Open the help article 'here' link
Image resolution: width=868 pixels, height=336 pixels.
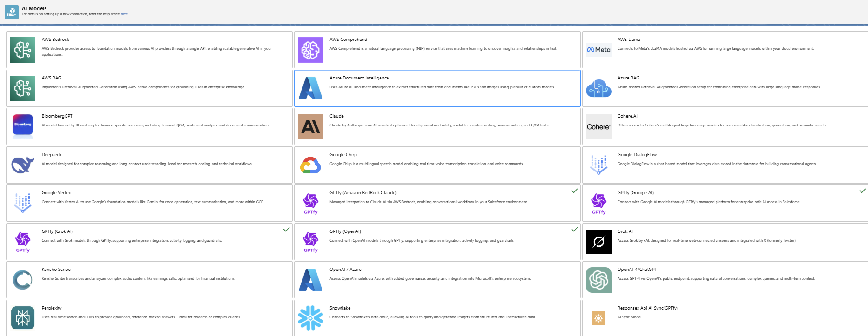coord(124,14)
